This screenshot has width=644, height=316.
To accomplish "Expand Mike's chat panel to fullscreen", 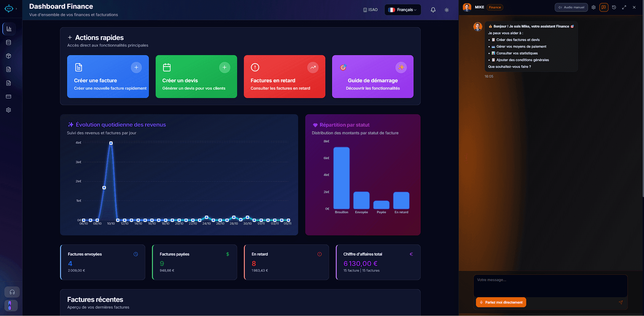I will [624, 7].
